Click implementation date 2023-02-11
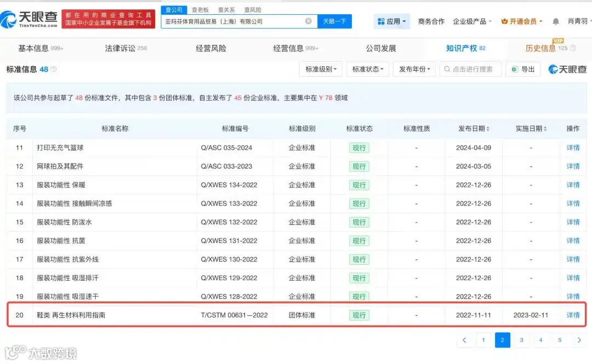Screen dimensions: 592x364 pyautogui.click(x=531, y=315)
